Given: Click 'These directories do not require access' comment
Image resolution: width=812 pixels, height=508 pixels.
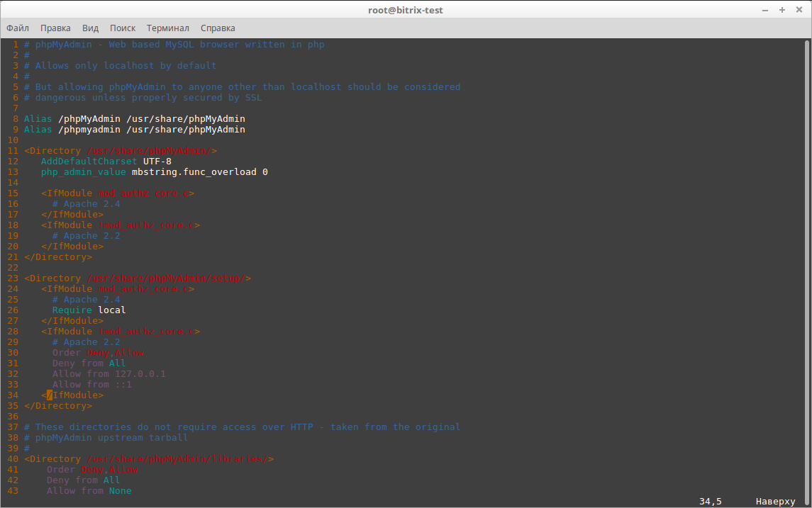Looking at the screenshot, I should [x=242, y=427].
